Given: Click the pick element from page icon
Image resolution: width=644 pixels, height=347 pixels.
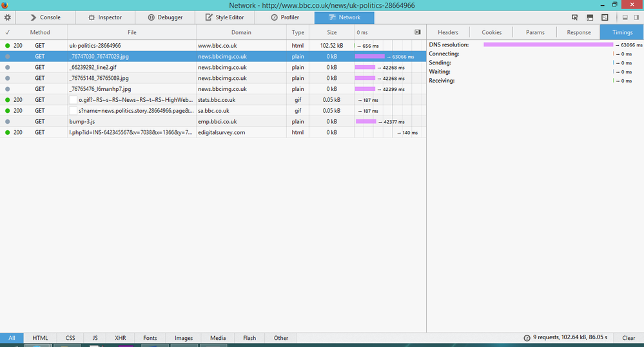Looking at the screenshot, I should tap(574, 17).
